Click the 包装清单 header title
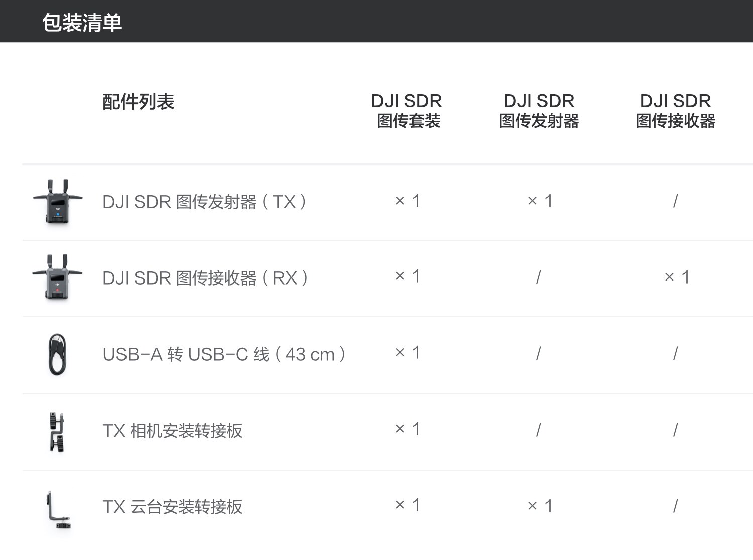Viewport: 753px width, 560px height. (x=82, y=23)
